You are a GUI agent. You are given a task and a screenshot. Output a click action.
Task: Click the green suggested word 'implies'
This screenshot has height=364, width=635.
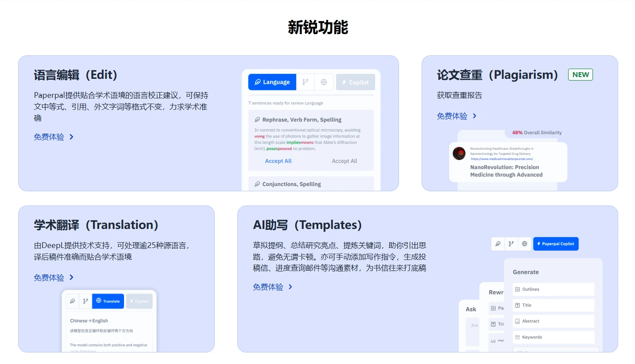tap(294, 143)
